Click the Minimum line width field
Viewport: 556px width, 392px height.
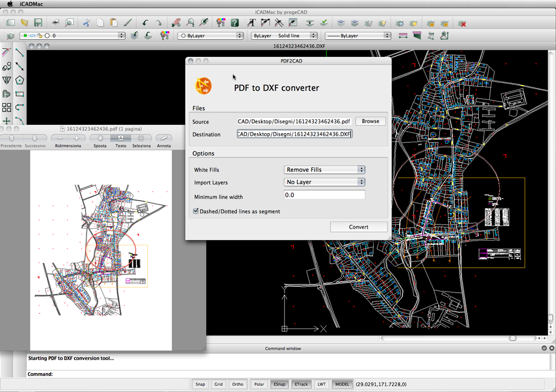324,195
